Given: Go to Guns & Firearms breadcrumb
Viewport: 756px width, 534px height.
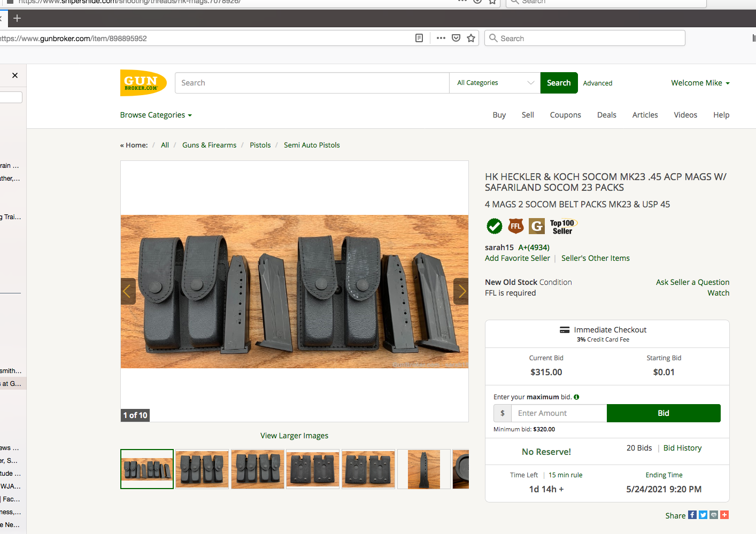Looking at the screenshot, I should click(x=209, y=145).
